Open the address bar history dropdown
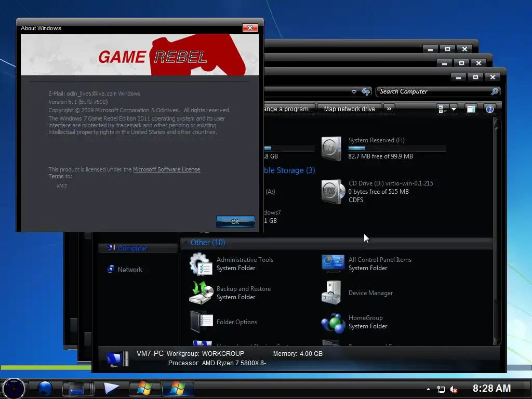Viewport: 532px width, 399px height. (354, 91)
